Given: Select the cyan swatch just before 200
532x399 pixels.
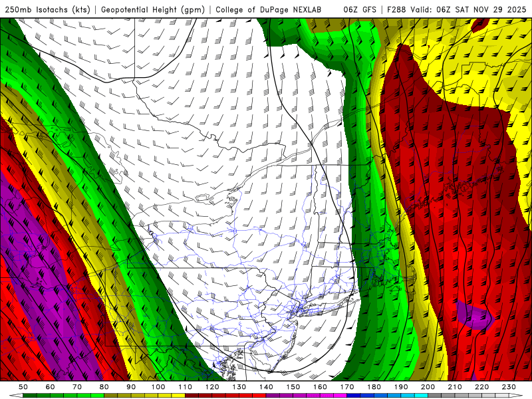Looking at the screenshot, I should click(421, 395).
